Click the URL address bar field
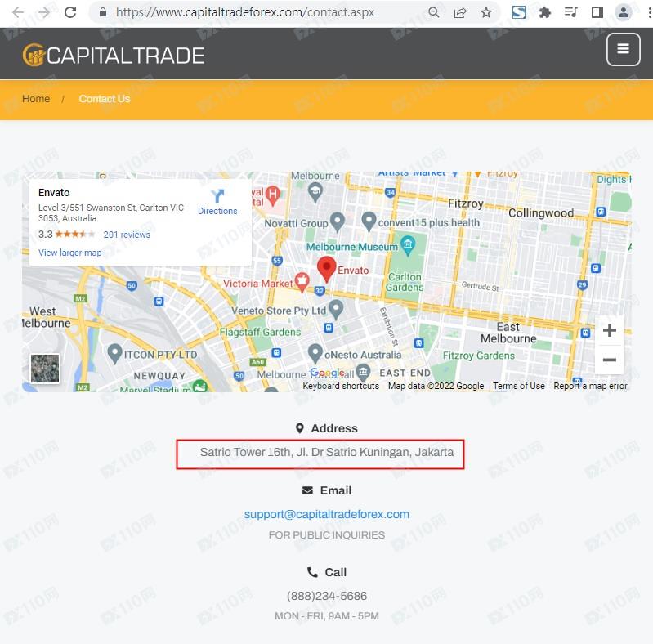Viewport: 653px width, 644px height. click(262, 12)
